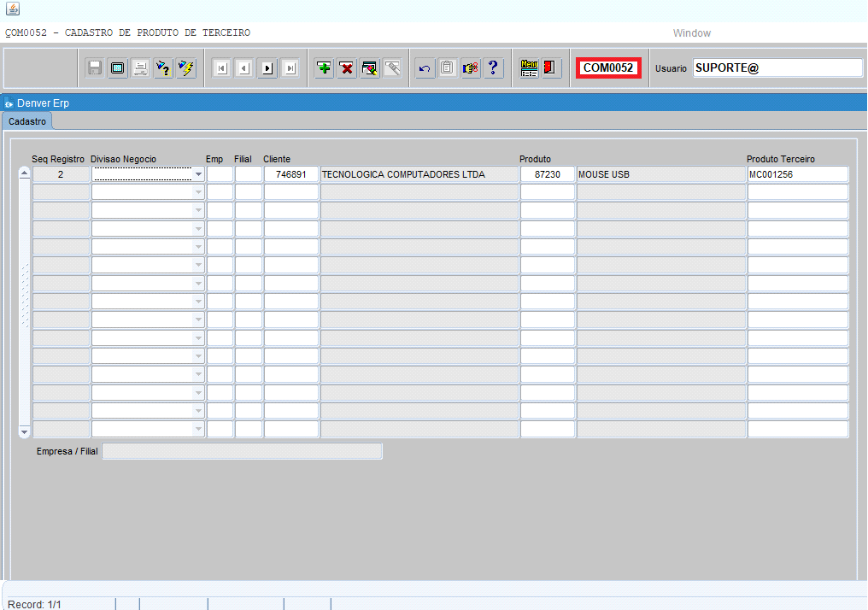Click the Produto Terceiro field in second row
This screenshot has width=868, height=610.
coord(798,192)
